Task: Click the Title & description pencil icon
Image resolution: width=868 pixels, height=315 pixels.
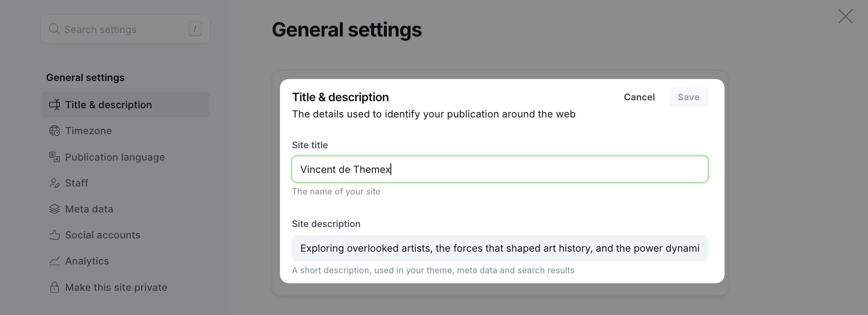Action: [55, 105]
